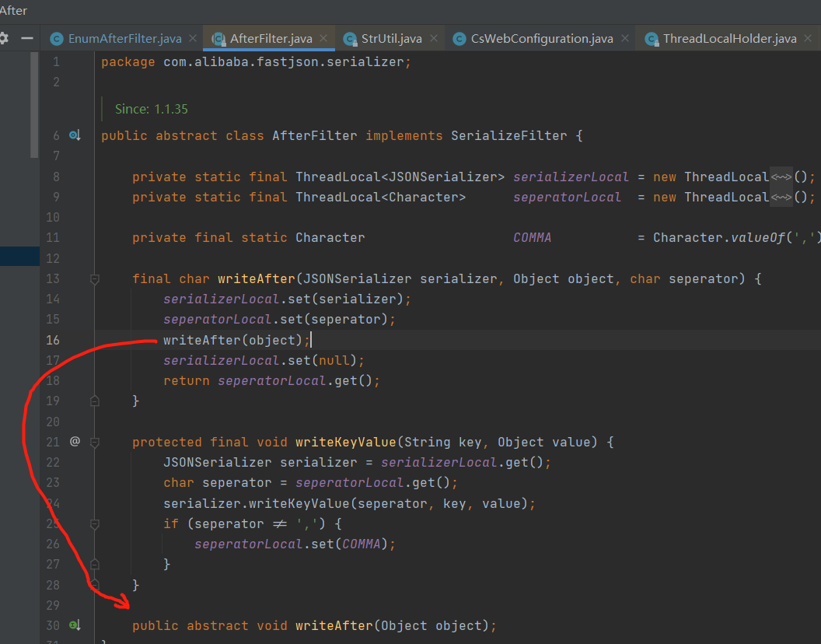The image size is (821, 644).
Task: Click the fold end marker on line 27
Action: [x=95, y=565]
